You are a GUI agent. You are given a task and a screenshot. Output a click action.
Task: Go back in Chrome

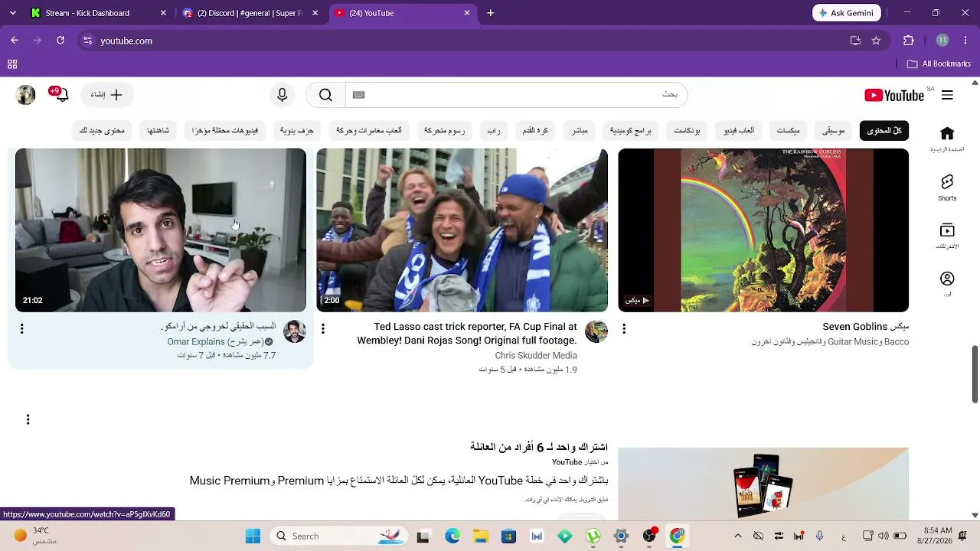15,41
